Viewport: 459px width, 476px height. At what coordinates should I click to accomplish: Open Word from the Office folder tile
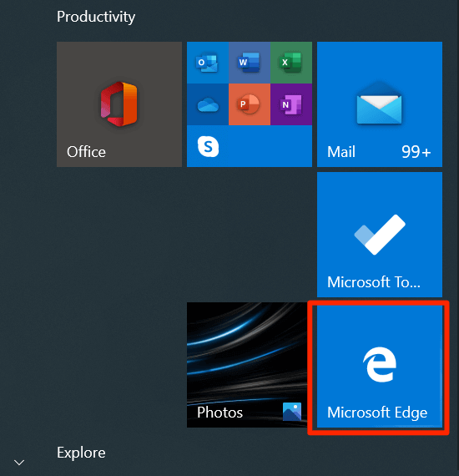pos(250,63)
